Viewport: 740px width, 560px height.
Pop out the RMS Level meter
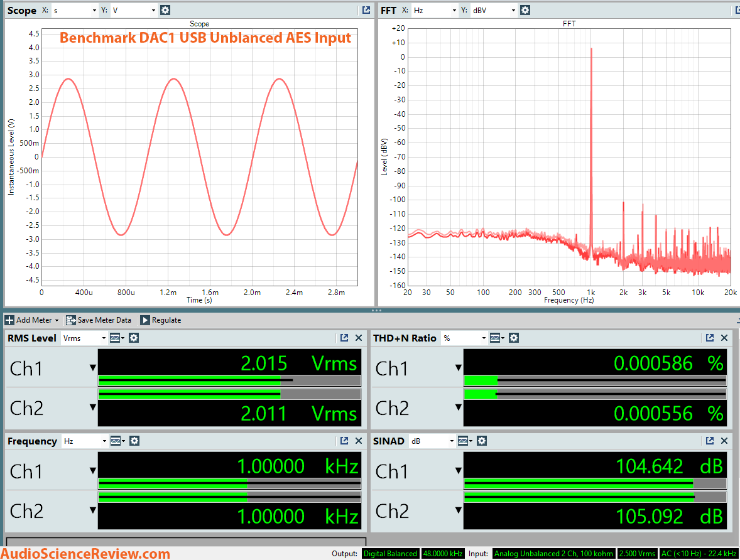click(344, 338)
